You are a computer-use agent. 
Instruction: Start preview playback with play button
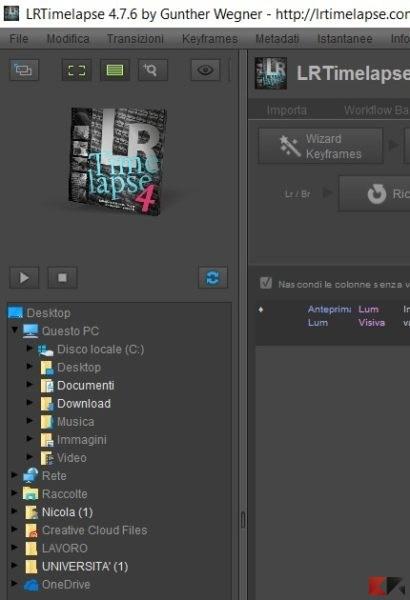click(x=24, y=277)
